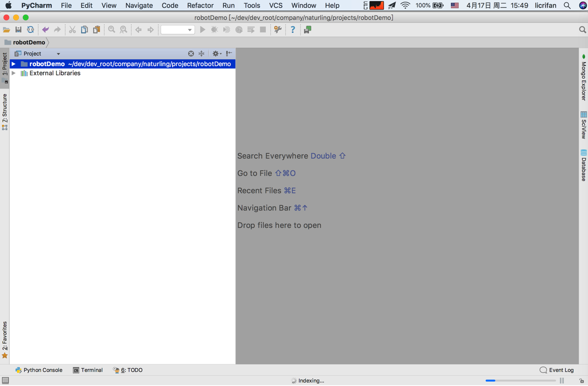Open the Run menu
Viewport: 588px width, 386px height.
[228, 5]
